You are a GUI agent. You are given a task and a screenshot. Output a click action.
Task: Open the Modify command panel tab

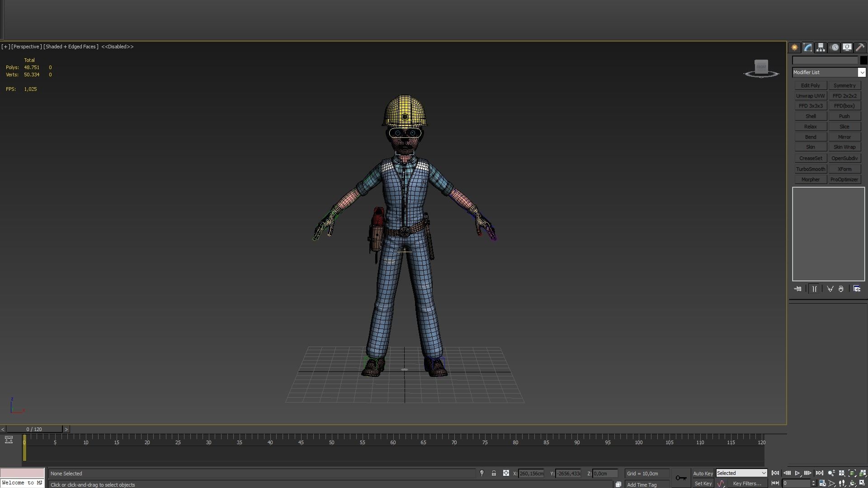[807, 47]
